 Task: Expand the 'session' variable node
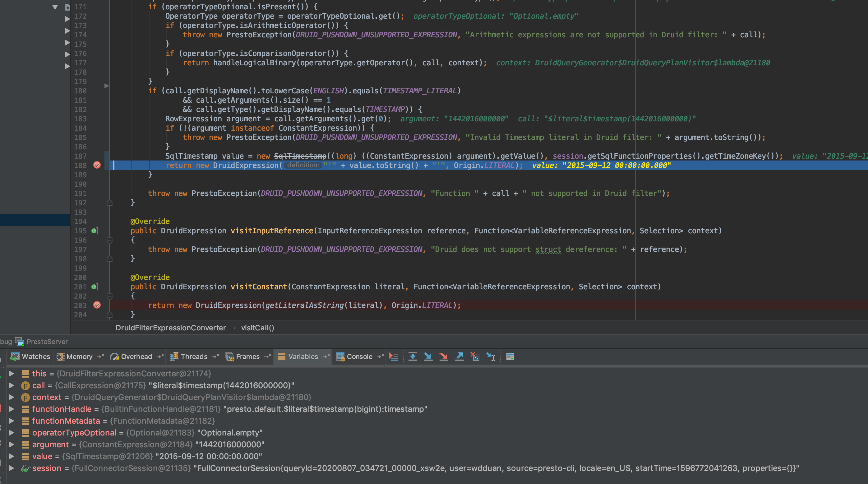point(12,468)
